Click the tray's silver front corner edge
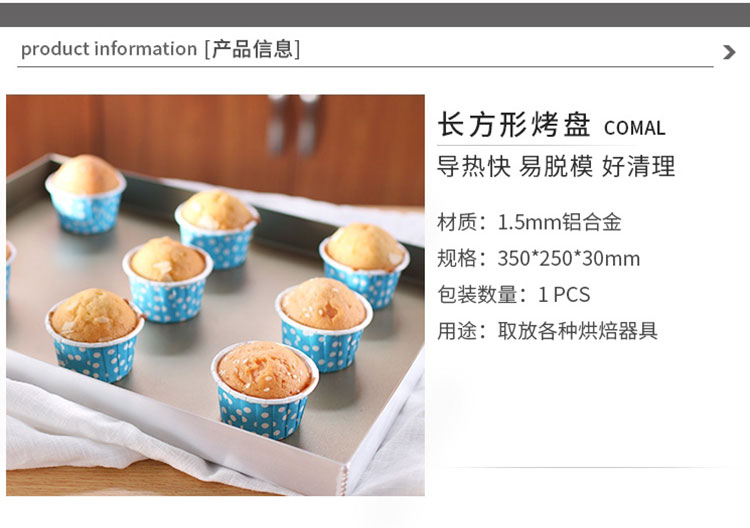This screenshot has width=750, height=528. [343, 478]
